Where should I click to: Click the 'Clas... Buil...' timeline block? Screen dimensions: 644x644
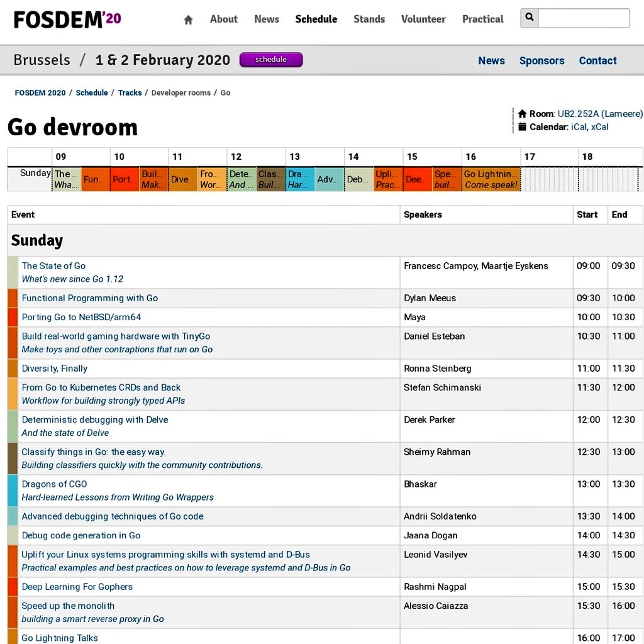point(271,179)
